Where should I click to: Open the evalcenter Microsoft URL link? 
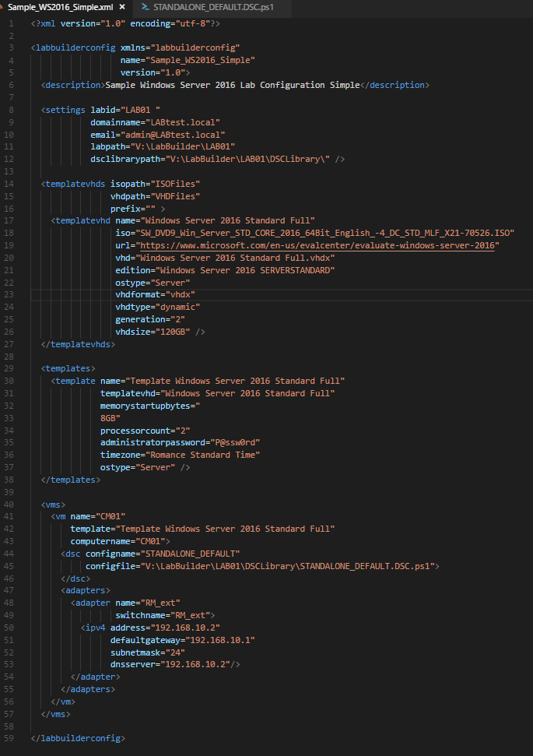click(x=317, y=245)
